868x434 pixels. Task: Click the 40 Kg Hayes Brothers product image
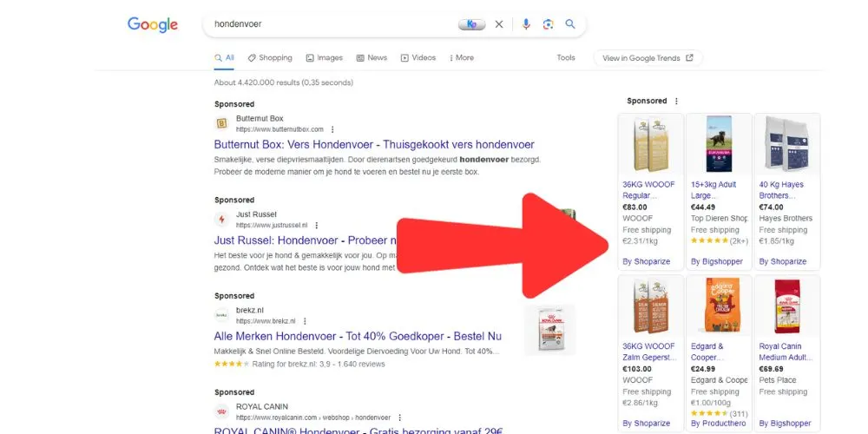point(786,145)
